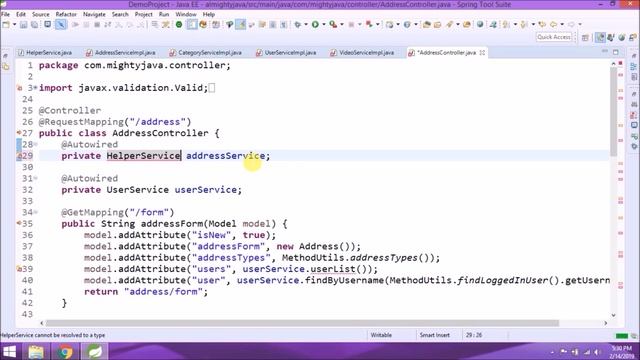Click the blue globe web browser icon
640x360 pixels.
tap(480, 24)
